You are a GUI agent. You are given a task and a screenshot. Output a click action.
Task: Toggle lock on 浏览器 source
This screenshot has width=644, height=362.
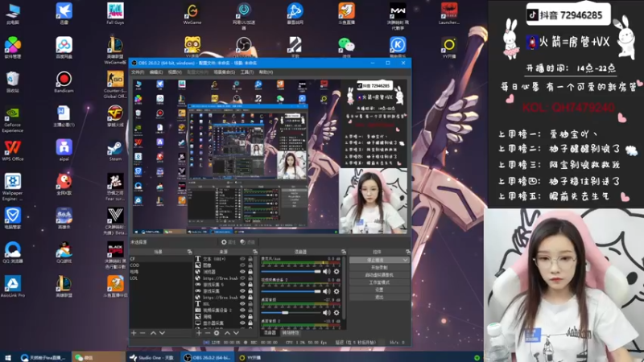250,272
